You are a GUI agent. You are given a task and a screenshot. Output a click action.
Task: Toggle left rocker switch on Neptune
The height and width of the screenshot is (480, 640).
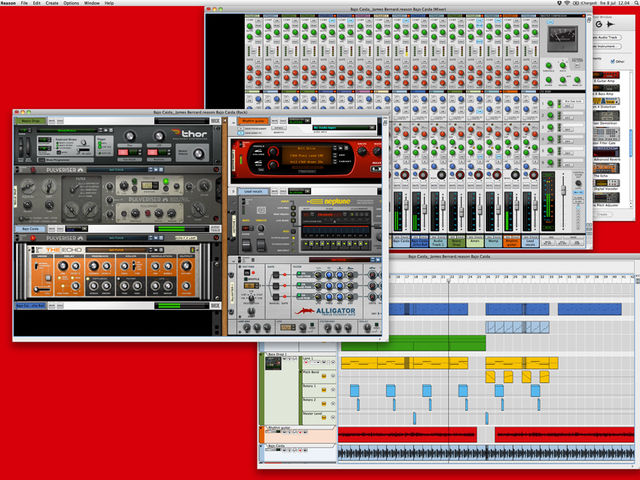247,245
